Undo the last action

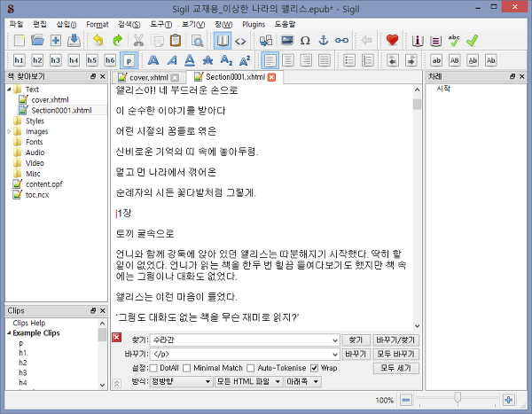[98, 41]
